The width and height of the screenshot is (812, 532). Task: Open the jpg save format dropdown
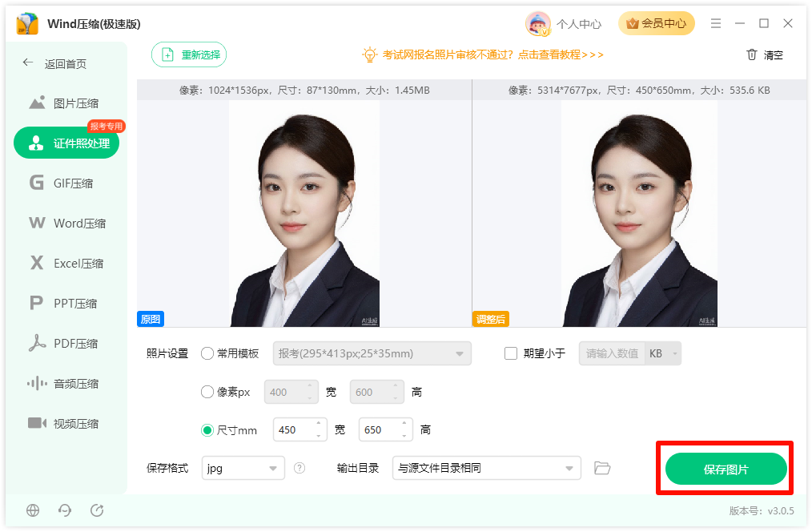(243, 468)
